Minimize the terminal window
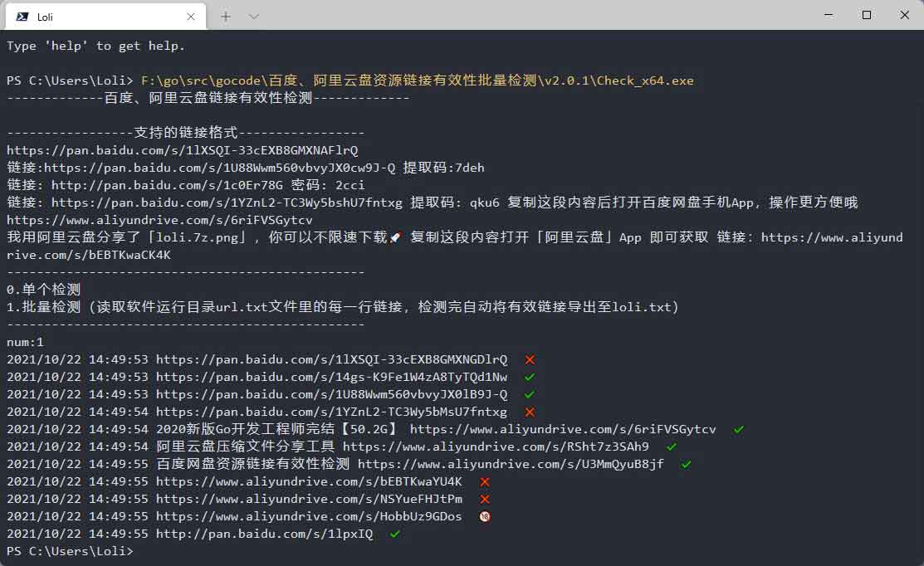924x566 pixels. pos(829,15)
